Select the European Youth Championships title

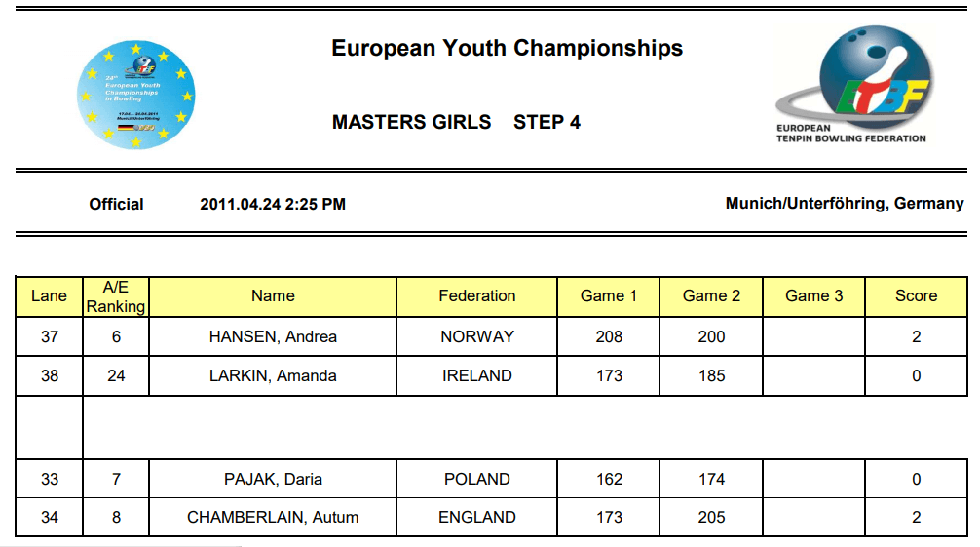point(507,48)
